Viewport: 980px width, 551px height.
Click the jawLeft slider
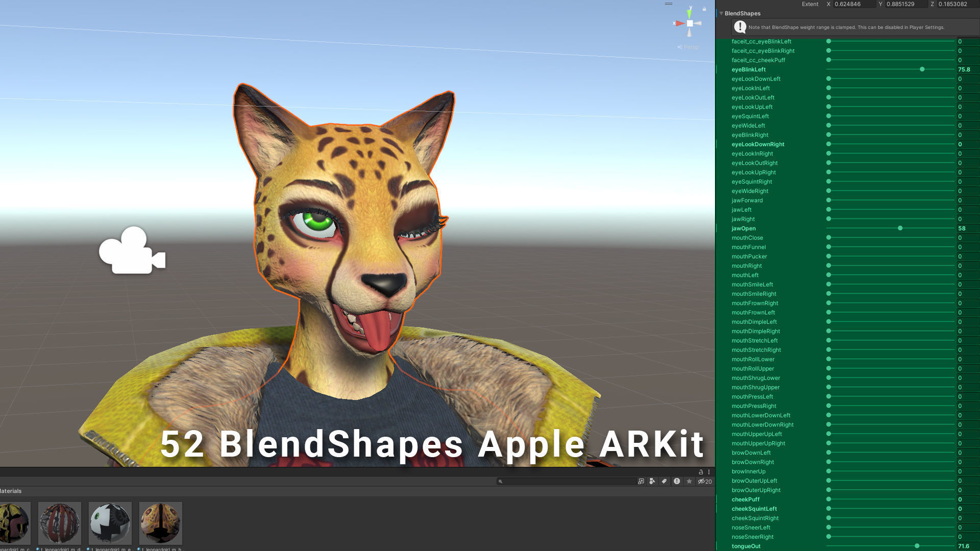891,210
